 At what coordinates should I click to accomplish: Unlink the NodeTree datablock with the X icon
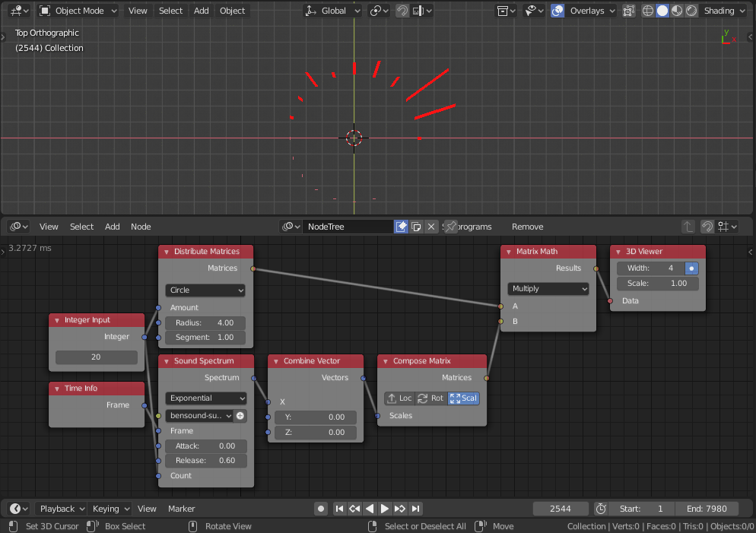[x=430, y=226]
